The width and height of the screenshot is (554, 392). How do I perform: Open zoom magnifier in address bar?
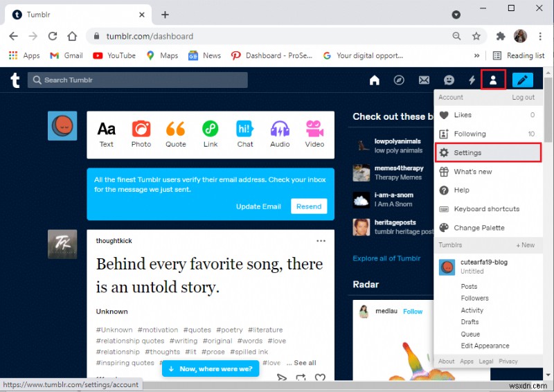pos(456,36)
